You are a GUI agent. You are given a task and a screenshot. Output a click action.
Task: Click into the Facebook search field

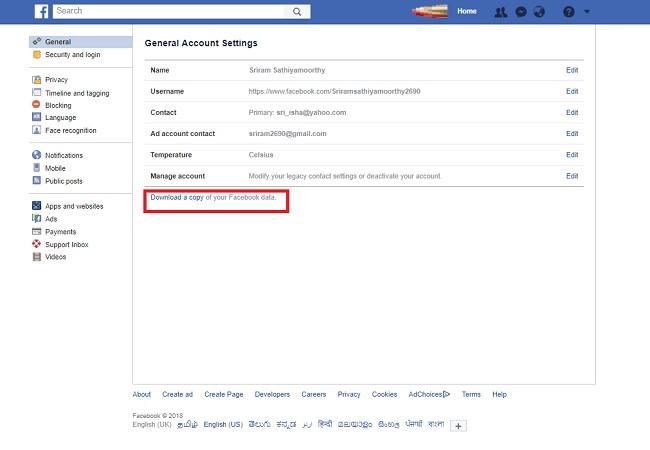click(170, 11)
